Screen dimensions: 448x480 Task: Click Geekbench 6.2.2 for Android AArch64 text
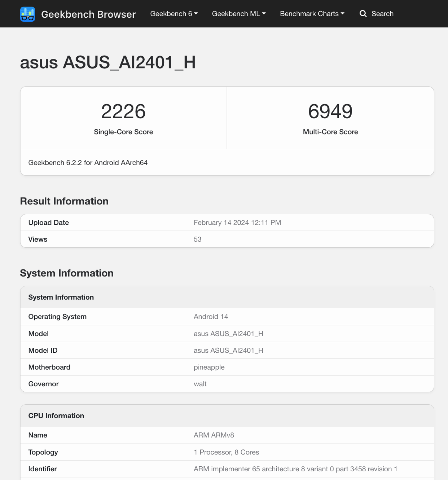point(88,163)
